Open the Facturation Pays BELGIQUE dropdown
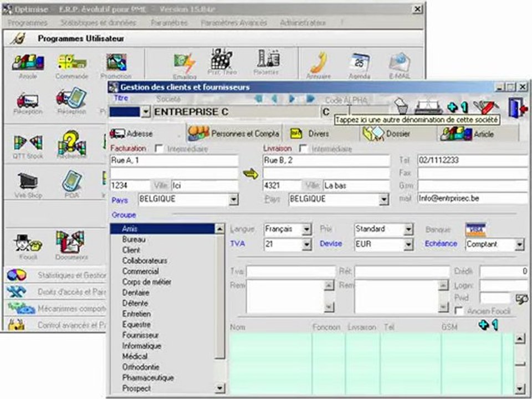Screen dimensions: 532x399 [233, 199]
